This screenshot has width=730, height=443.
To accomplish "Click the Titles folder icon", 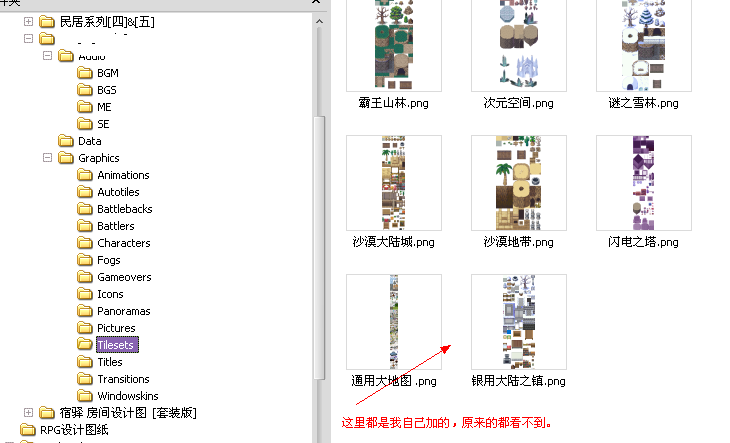I will point(85,362).
